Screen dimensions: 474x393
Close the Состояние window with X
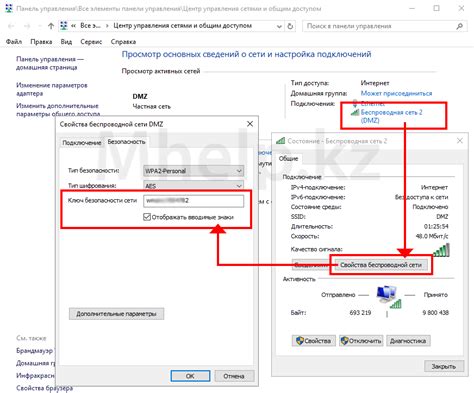coord(460,141)
